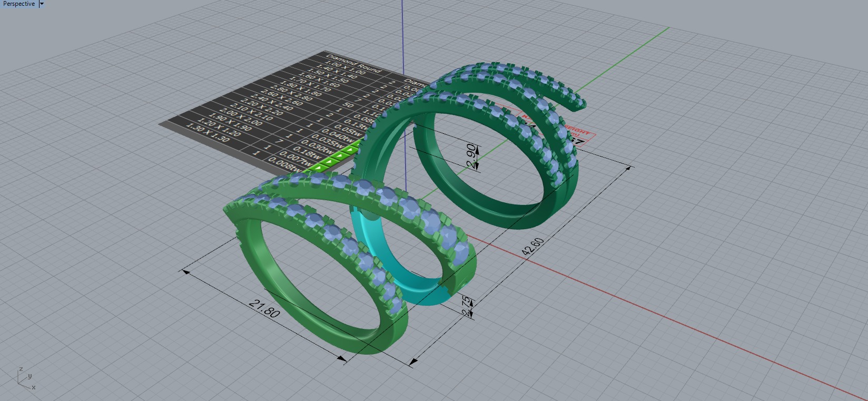Select the 2.90 dimension annotation
Image resolution: width=868 pixels, height=401 pixels.
pos(471,155)
